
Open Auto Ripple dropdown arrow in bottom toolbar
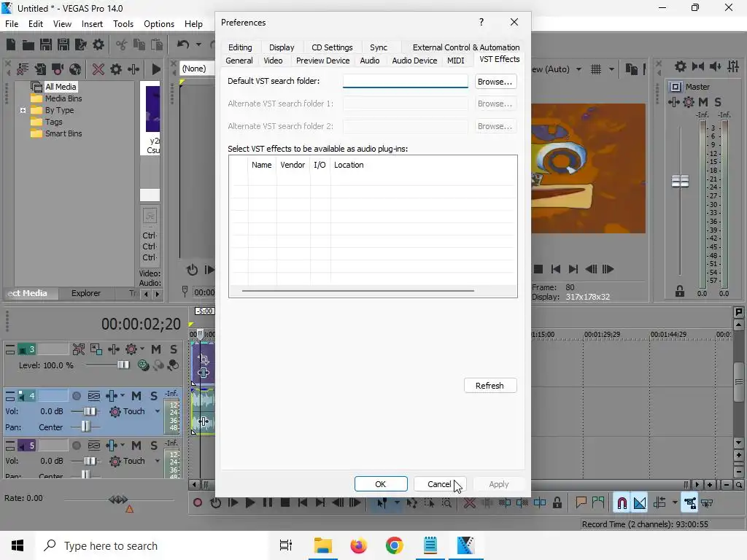coord(675,502)
